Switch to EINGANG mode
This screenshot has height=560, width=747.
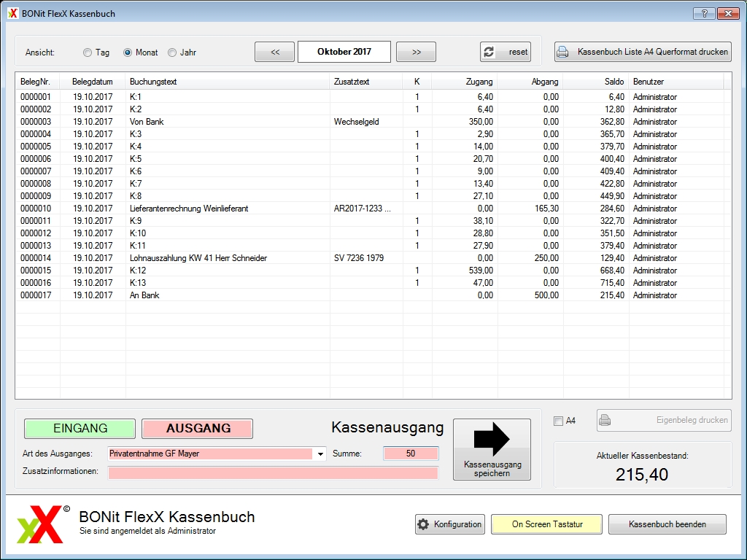(80, 429)
